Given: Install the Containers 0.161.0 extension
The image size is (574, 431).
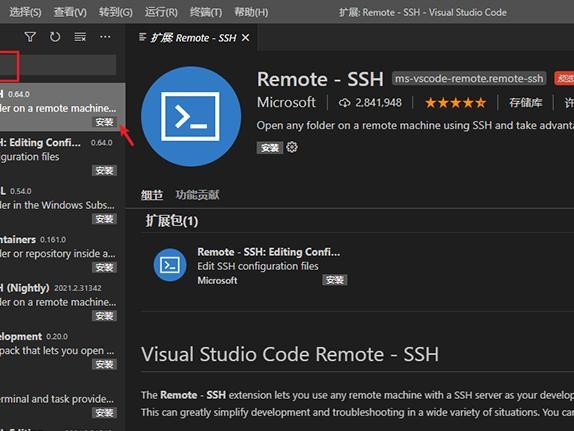Looking at the screenshot, I should pyautogui.click(x=104, y=267).
